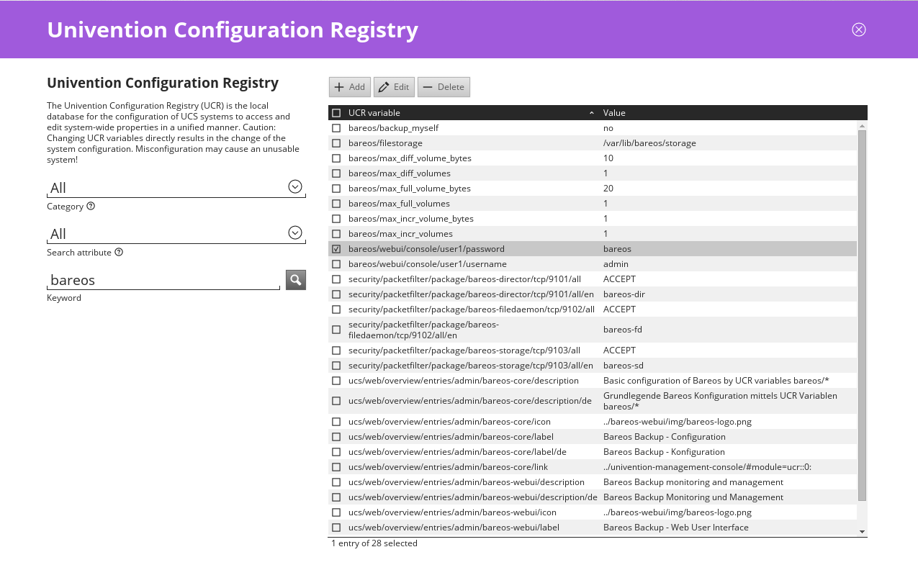Check the bareos/max_full_volume_bytes checkbox
The image size is (918, 588).
[x=336, y=189]
